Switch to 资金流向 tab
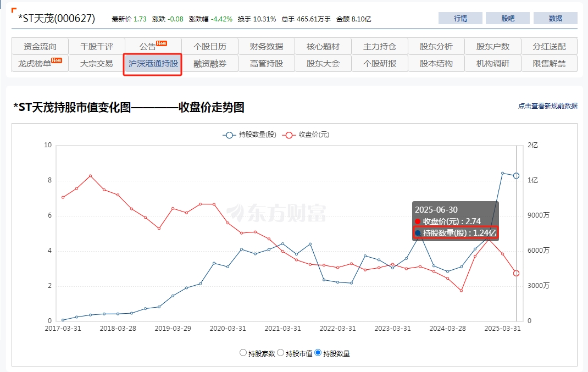 (40, 47)
